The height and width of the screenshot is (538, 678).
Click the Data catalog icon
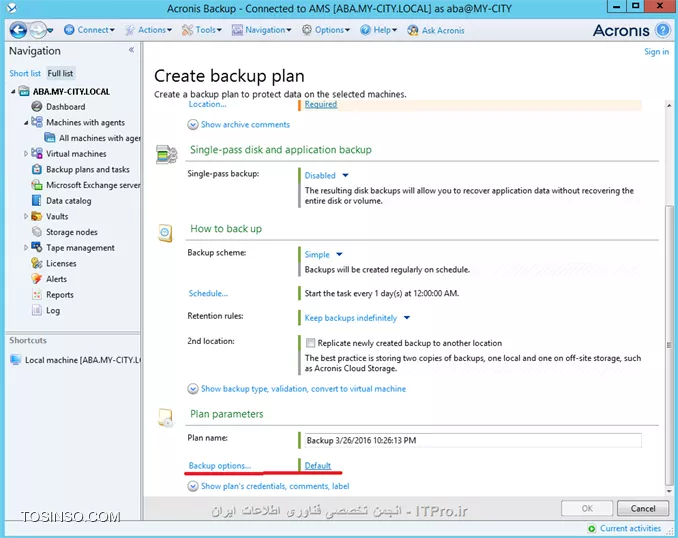[x=37, y=200]
